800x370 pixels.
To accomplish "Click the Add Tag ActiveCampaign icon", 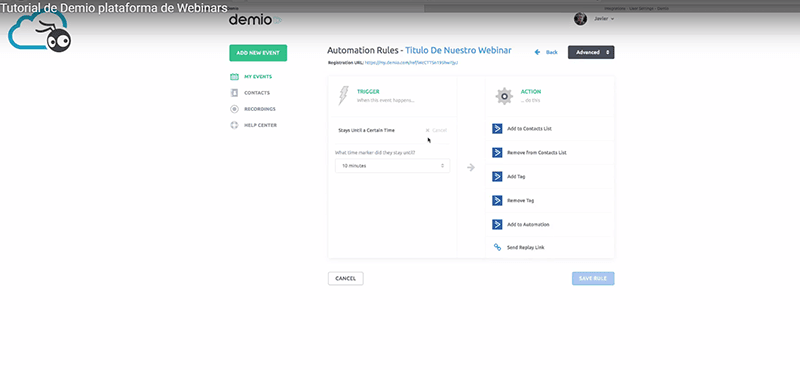I will pyautogui.click(x=497, y=177).
